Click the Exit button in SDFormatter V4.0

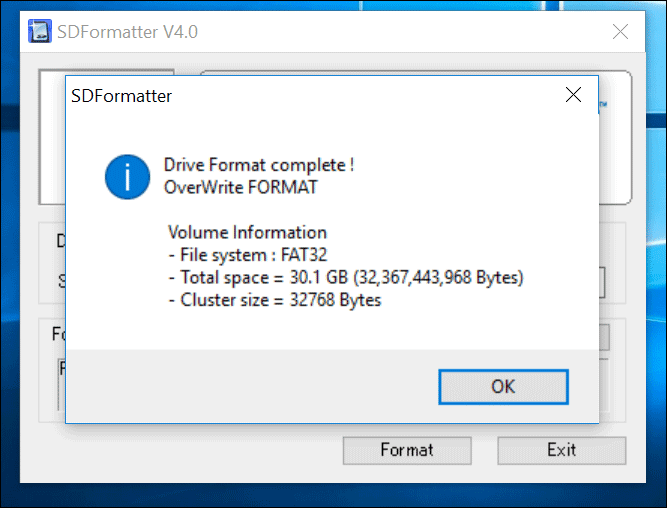pos(562,450)
